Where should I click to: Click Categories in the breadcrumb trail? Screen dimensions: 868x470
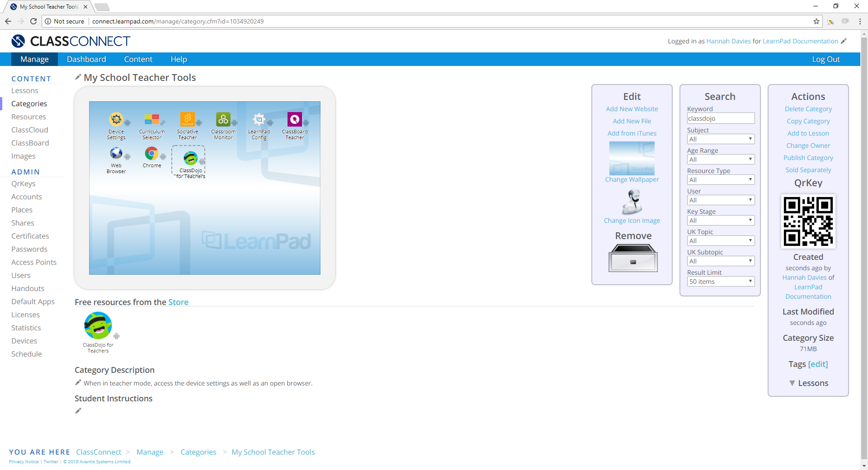pos(198,452)
